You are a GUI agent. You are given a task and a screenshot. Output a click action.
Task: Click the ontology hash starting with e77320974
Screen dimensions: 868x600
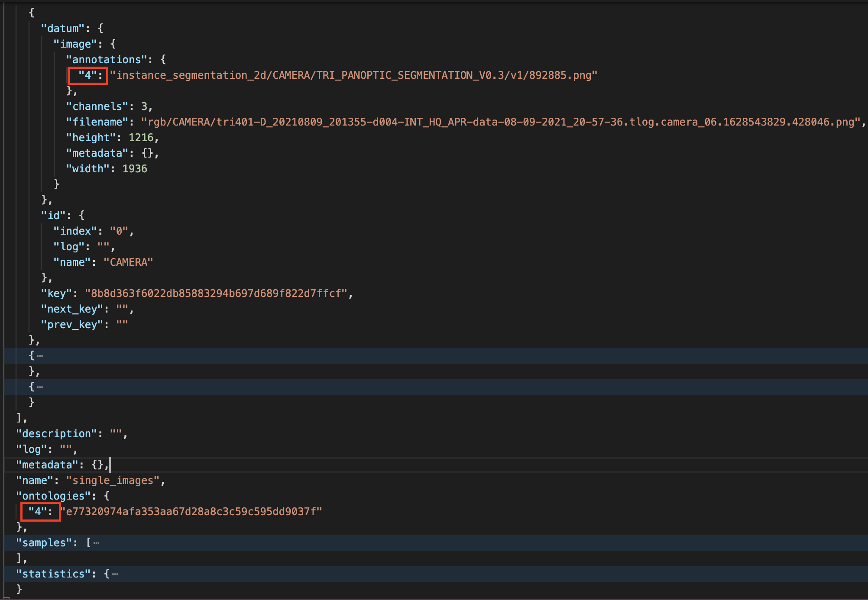(192, 512)
